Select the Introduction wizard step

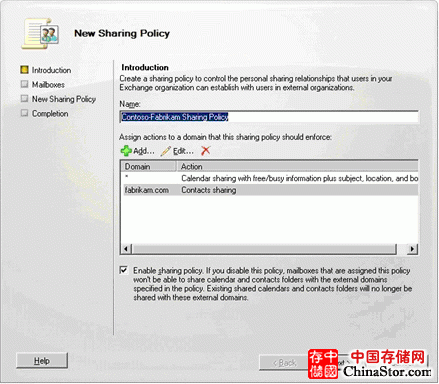coord(46,70)
